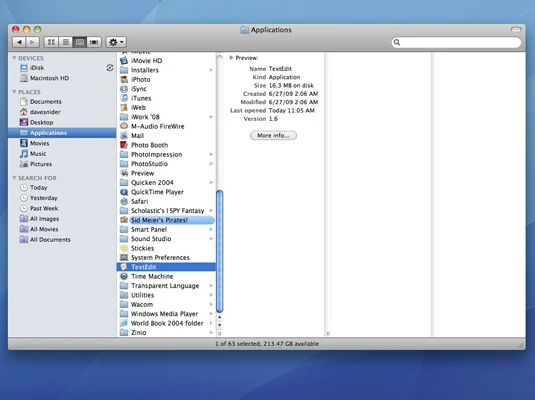Select Applications in the sidebar
This screenshot has height=400, width=535.
click(62, 133)
